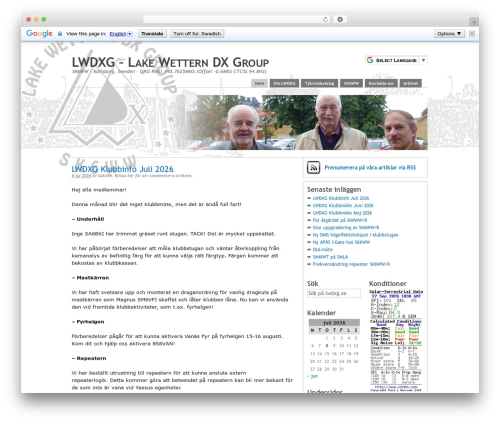Click the "– Mastkärran" section heading
The height and width of the screenshot is (423, 500).
(90, 278)
